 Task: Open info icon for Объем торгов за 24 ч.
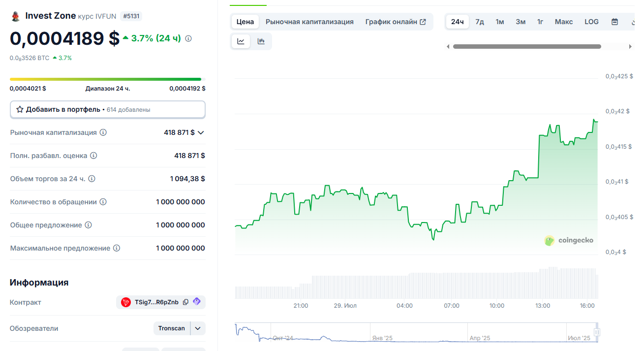click(92, 179)
